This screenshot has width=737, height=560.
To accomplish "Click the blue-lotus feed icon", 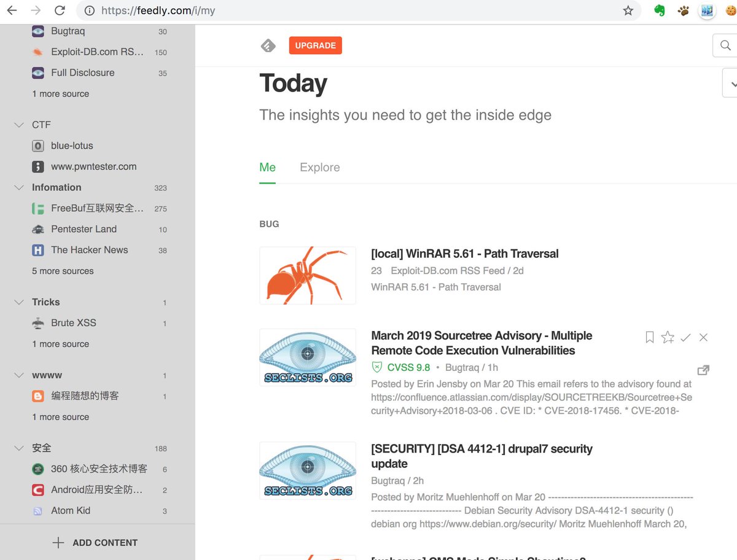I will (x=38, y=146).
